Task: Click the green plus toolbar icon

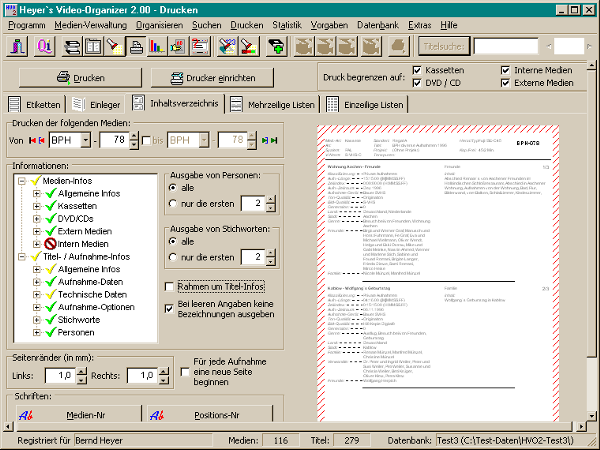Action: [x=275, y=46]
